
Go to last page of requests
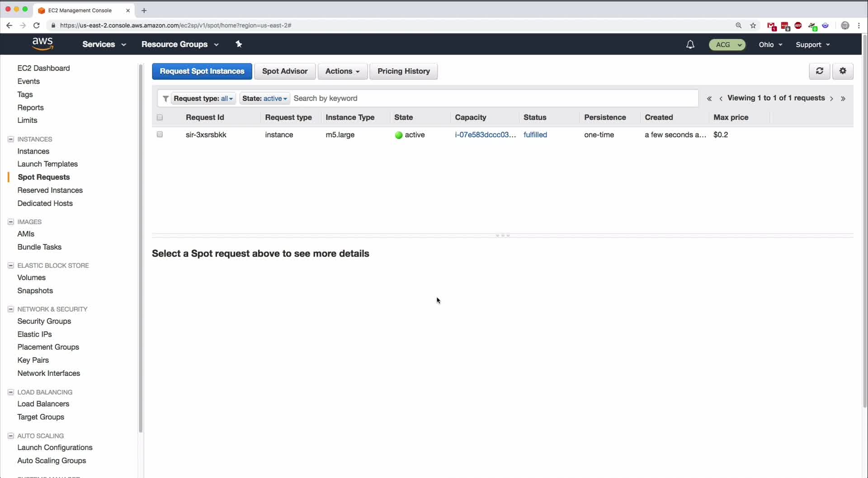coord(843,98)
